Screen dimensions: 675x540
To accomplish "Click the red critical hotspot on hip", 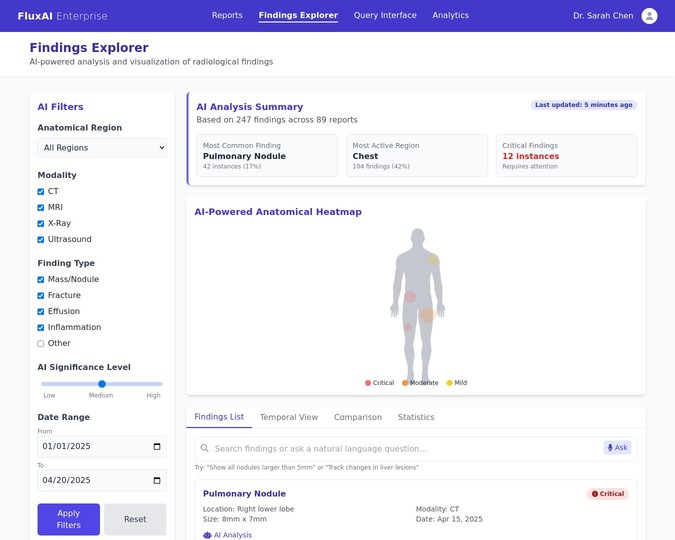I will pos(410,297).
